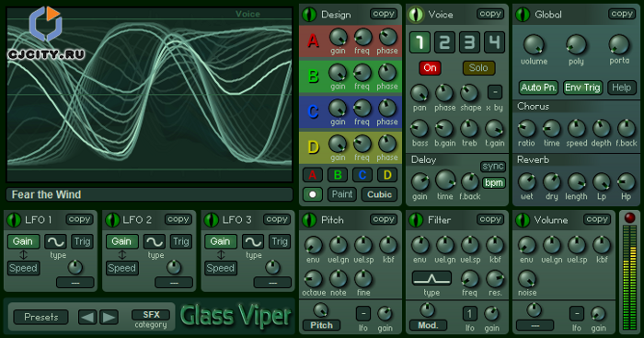Select voice tab 3
The width and height of the screenshot is (644, 338).
click(x=469, y=42)
